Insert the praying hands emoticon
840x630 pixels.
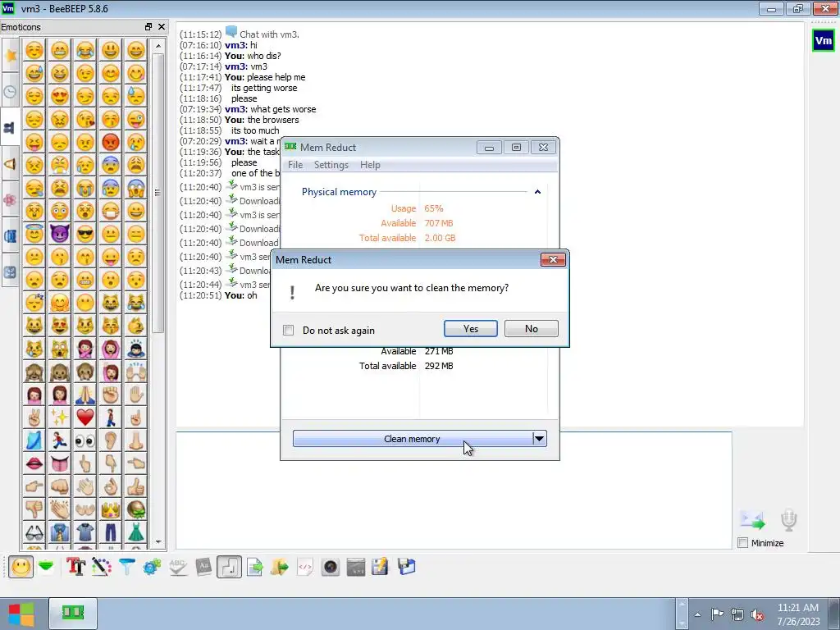[x=85, y=395]
